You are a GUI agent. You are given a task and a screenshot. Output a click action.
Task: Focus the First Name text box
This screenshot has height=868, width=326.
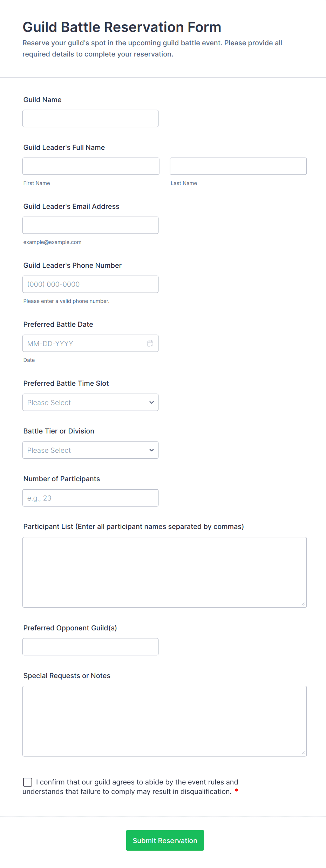pyautogui.click(x=91, y=166)
